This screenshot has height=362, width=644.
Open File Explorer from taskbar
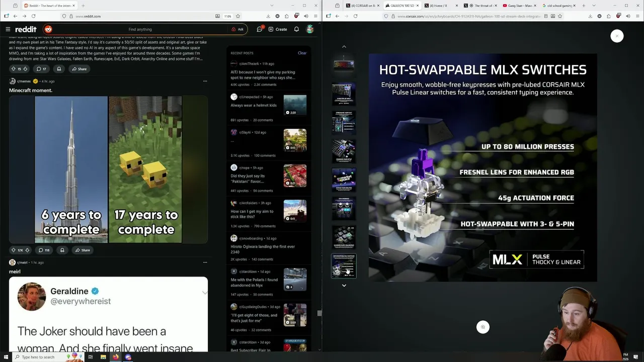103,357
